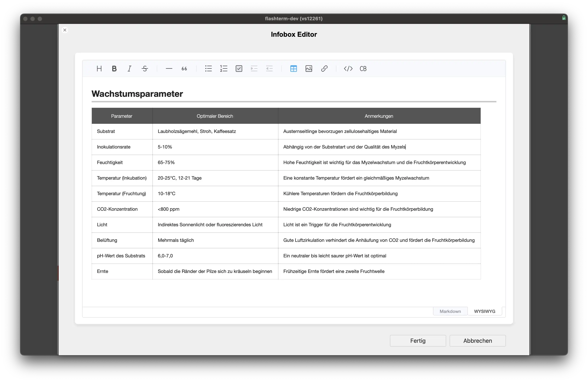Insert a task checkbox list
The height and width of the screenshot is (382, 588).
coord(239,69)
